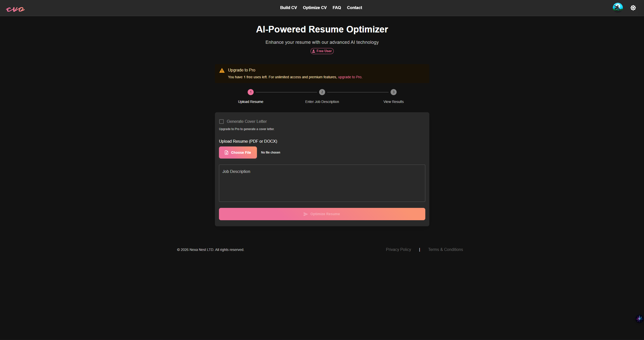Click the Free User badge
Image resolution: width=644 pixels, height=340 pixels.
[322, 51]
